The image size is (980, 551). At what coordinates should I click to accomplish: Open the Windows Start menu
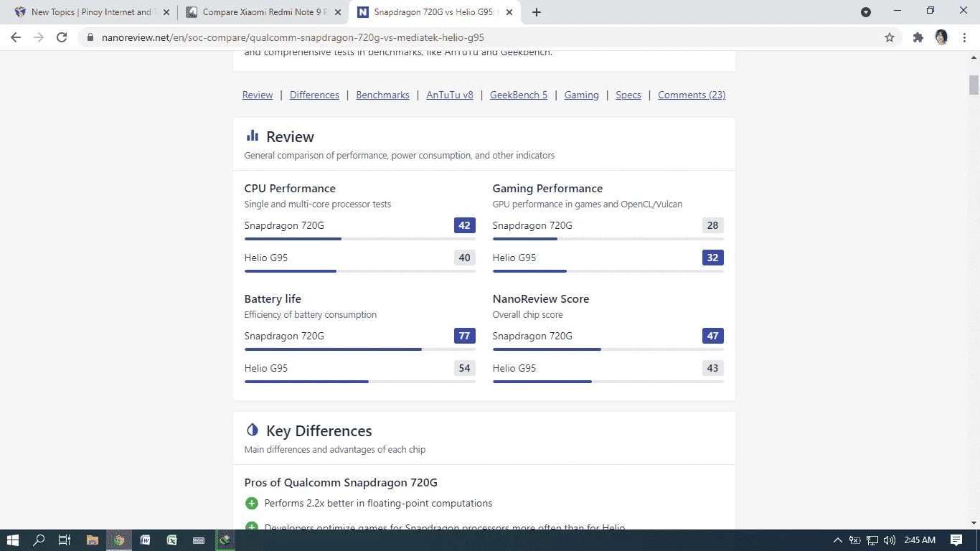point(13,540)
